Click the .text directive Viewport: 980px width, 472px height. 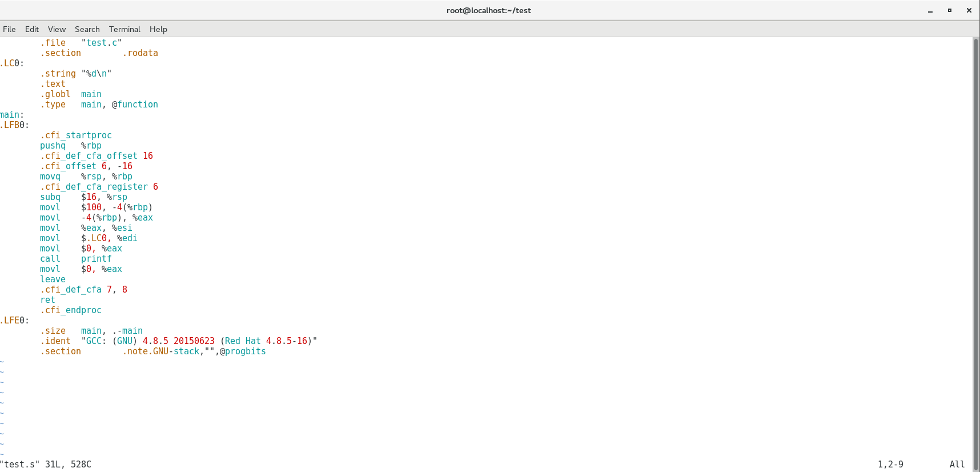tap(53, 84)
